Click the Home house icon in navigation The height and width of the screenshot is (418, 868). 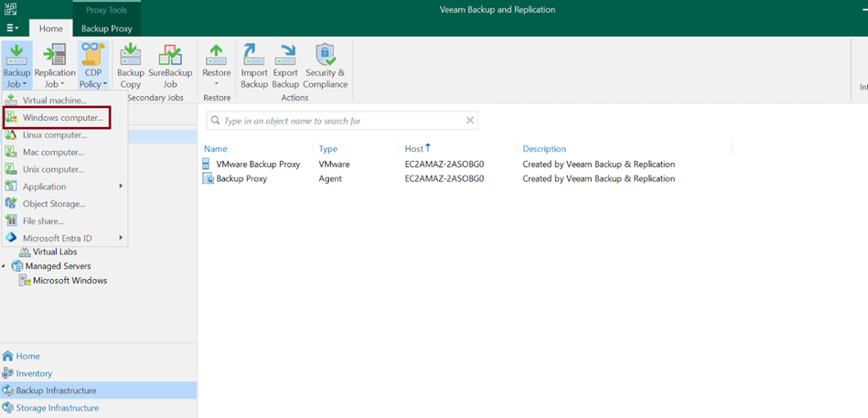7,356
